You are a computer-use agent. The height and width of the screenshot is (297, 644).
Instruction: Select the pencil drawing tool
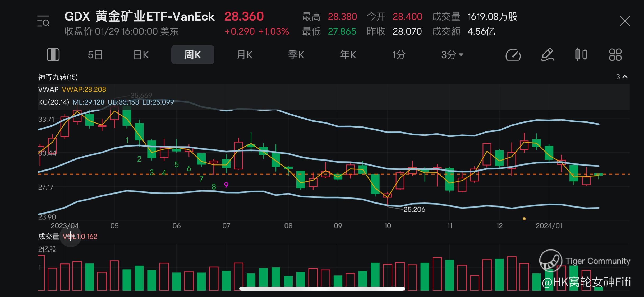tap(548, 55)
